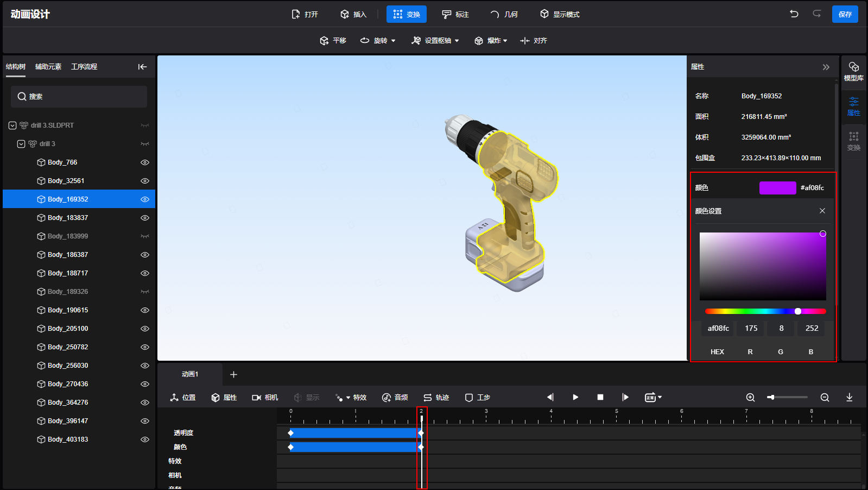This screenshot has height=490, width=868.
Task: Open the 变换 sidebar icon on the right
Action: point(853,141)
